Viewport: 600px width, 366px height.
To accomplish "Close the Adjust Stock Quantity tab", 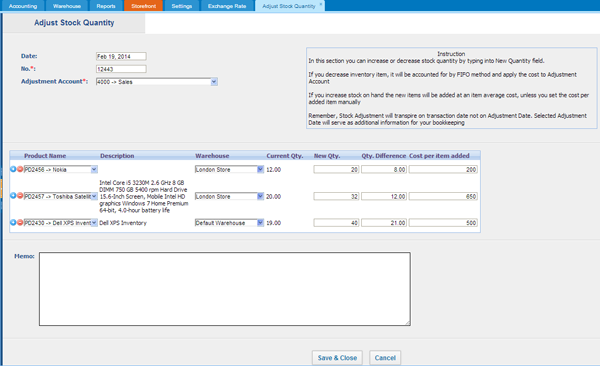I will point(321,3).
